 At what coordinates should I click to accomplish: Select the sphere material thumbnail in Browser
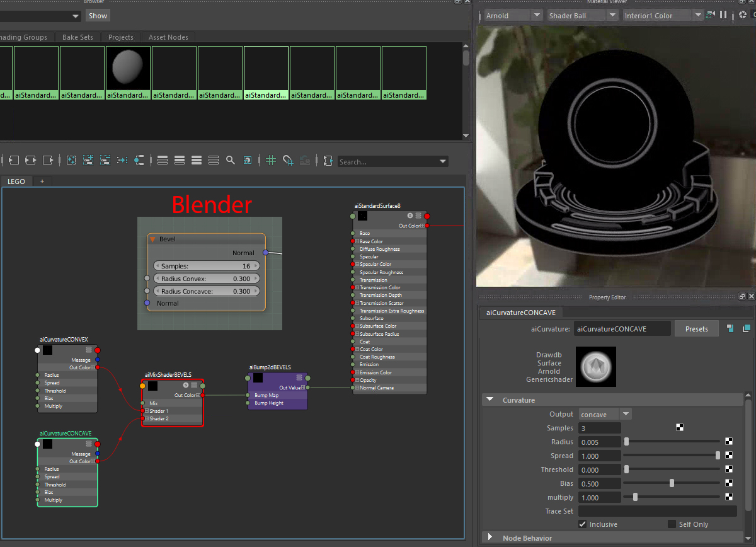(x=129, y=68)
